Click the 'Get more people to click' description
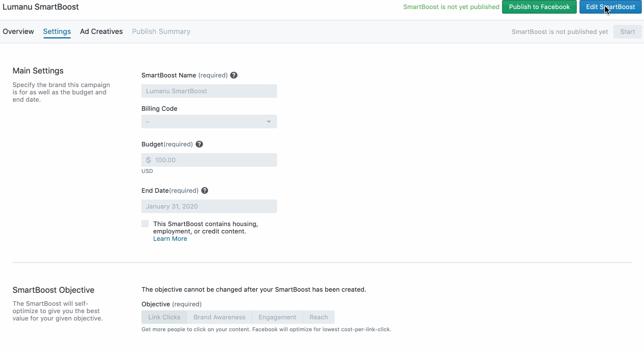Image resolution: width=644 pixels, height=351 pixels. tap(266, 330)
